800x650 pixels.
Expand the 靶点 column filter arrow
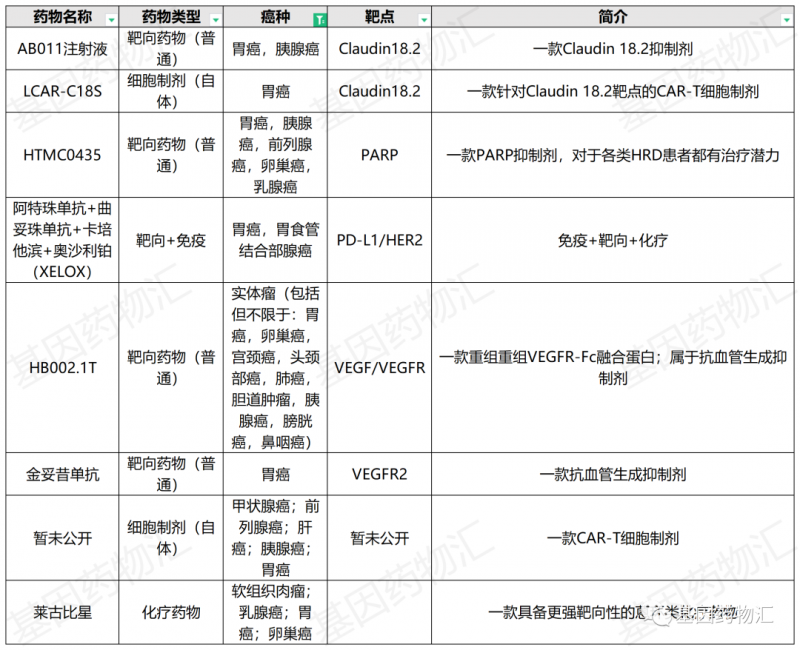[425, 20]
